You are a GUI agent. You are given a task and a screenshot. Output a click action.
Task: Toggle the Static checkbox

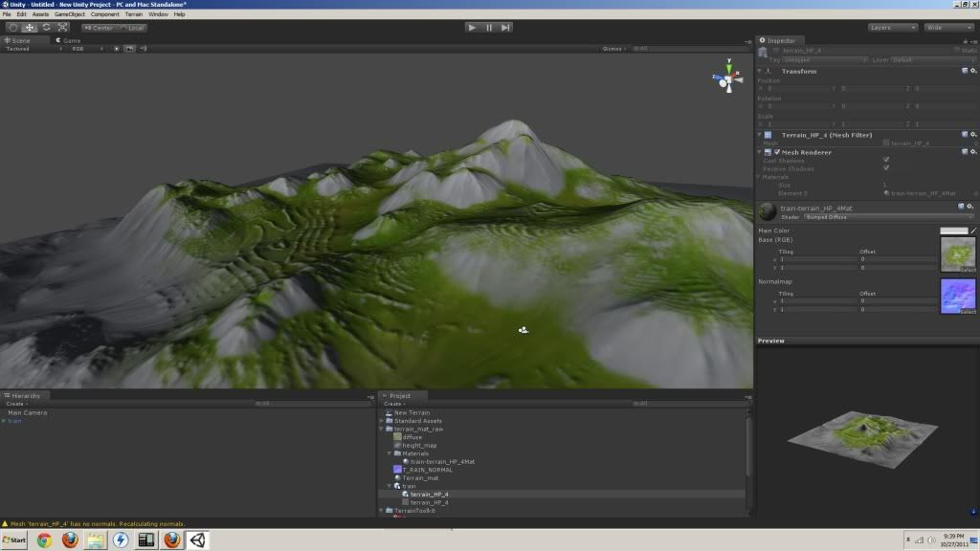click(956, 50)
